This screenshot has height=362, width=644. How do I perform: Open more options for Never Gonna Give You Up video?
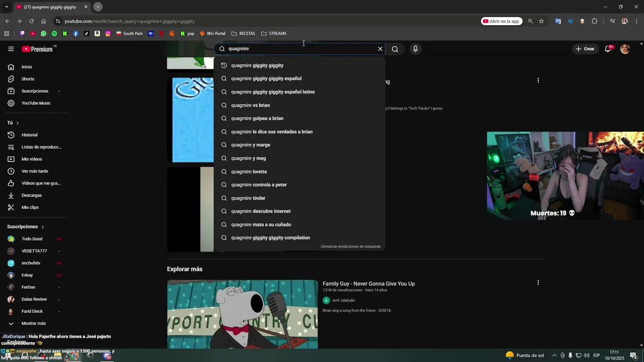click(538, 283)
